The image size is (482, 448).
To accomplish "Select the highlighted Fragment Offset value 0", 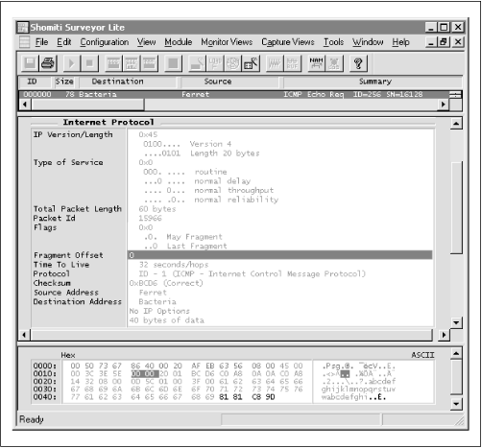I will (x=280, y=255).
